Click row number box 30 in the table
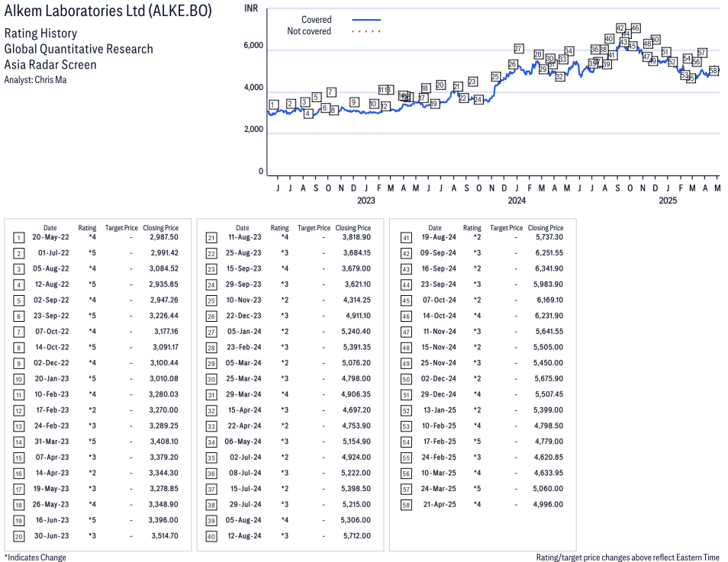728x562 pixels. tap(211, 379)
